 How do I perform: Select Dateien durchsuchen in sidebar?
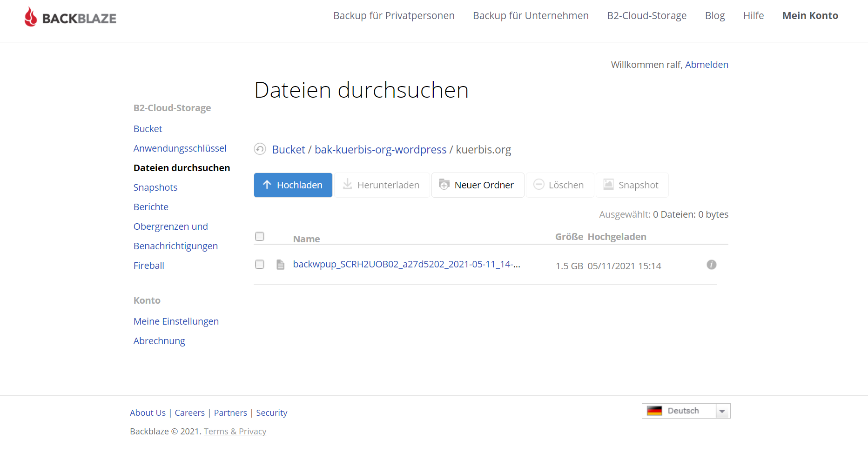pos(182,168)
